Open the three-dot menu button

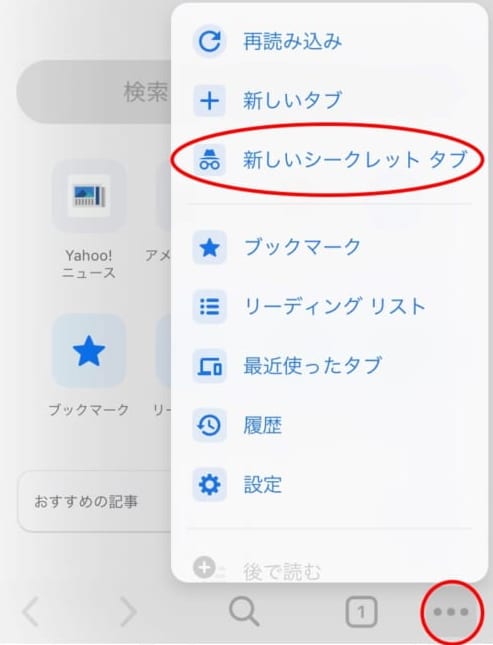tap(451, 612)
